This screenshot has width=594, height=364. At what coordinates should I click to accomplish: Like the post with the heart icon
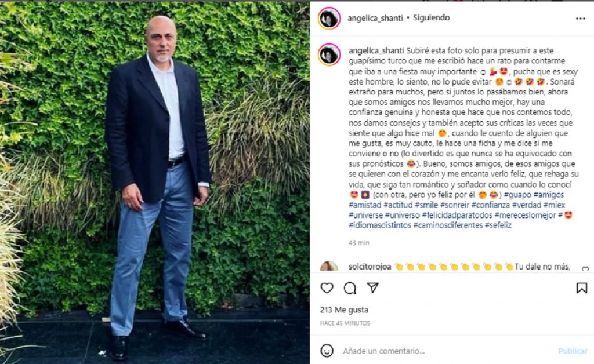[x=327, y=288]
